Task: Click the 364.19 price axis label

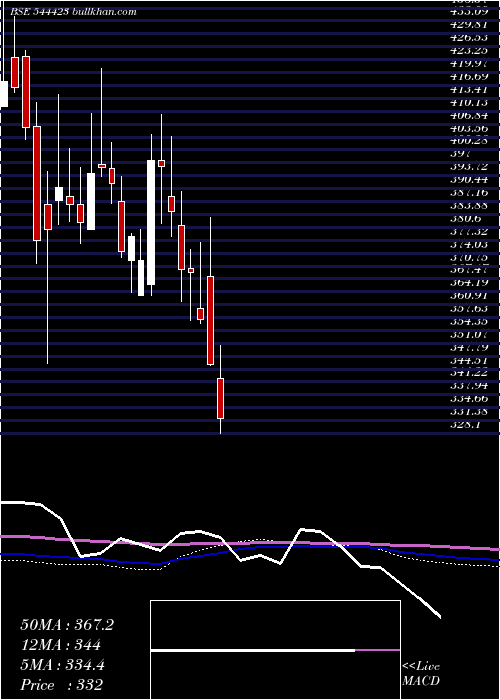Action: pyautogui.click(x=468, y=283)
